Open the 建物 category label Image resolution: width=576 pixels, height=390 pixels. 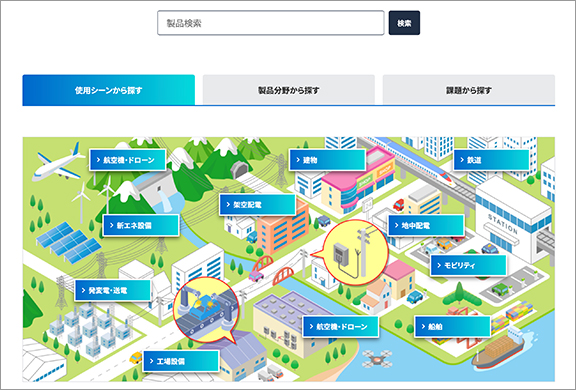point(327,160)
